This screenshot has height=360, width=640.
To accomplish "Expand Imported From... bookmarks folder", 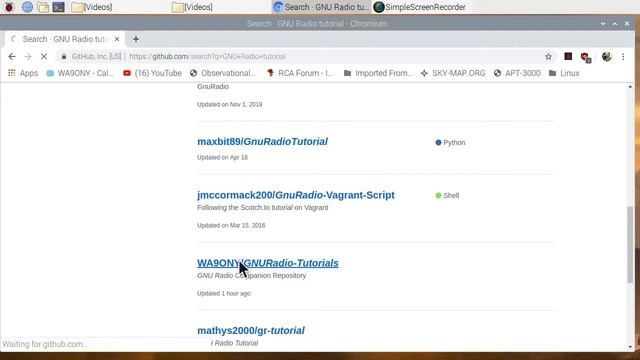I will [x=378, y=73].
